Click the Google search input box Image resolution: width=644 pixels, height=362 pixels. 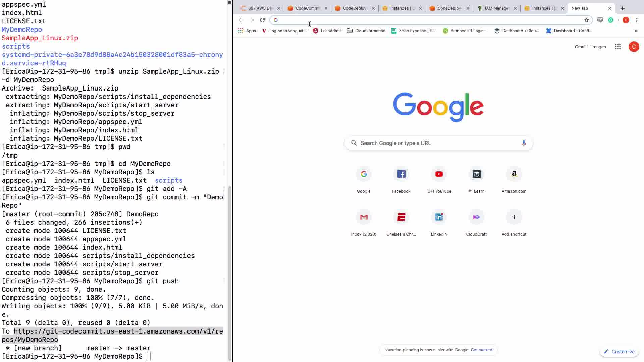pyautogui.click(x=436, y=143)
